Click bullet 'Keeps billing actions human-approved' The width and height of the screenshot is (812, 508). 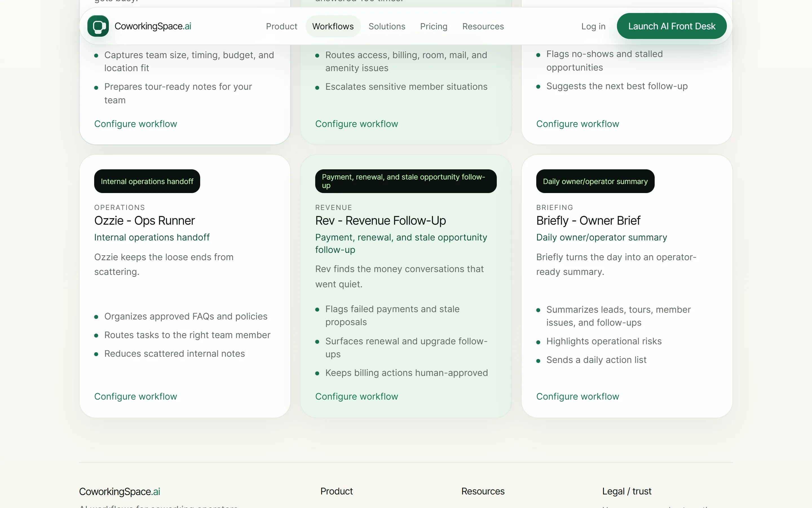coord(406,373)
